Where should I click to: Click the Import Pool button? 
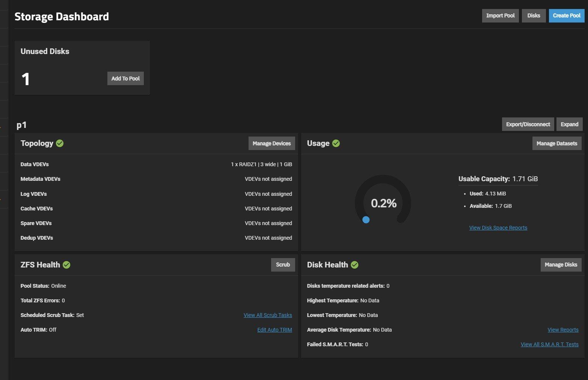500,16
